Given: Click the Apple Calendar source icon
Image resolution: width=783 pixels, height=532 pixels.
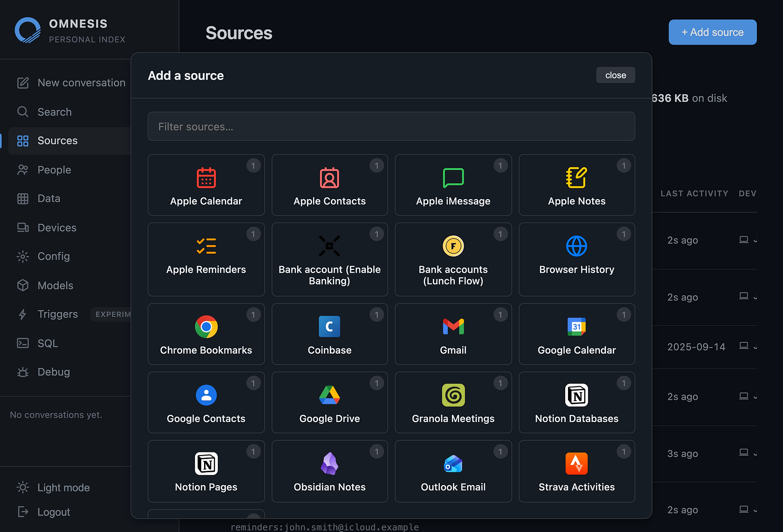Looking at the screenshot, I should tap(206, 178).
